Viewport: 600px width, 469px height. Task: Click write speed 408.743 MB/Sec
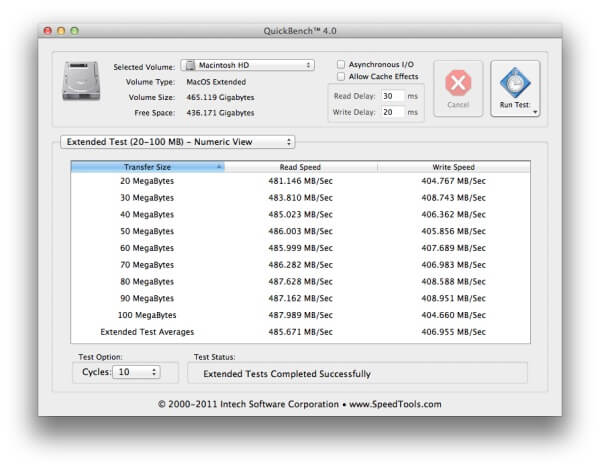point(453,198)
